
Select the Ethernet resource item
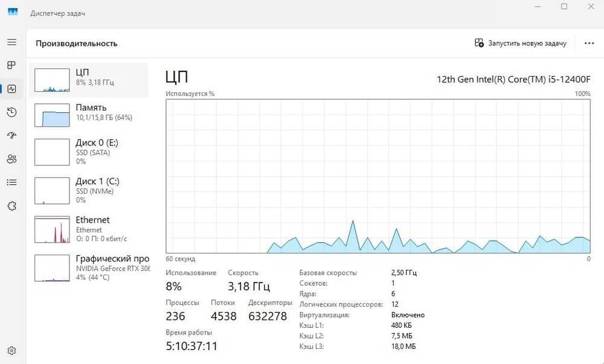89,229
